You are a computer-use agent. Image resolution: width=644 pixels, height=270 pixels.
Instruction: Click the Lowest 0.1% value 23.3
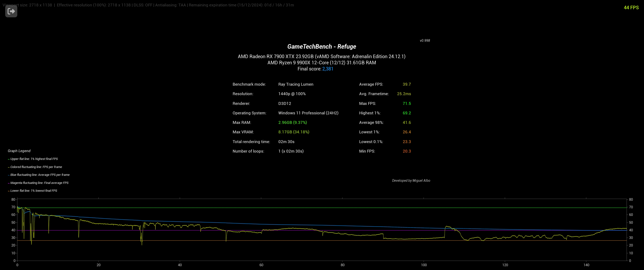pos(407,142)
